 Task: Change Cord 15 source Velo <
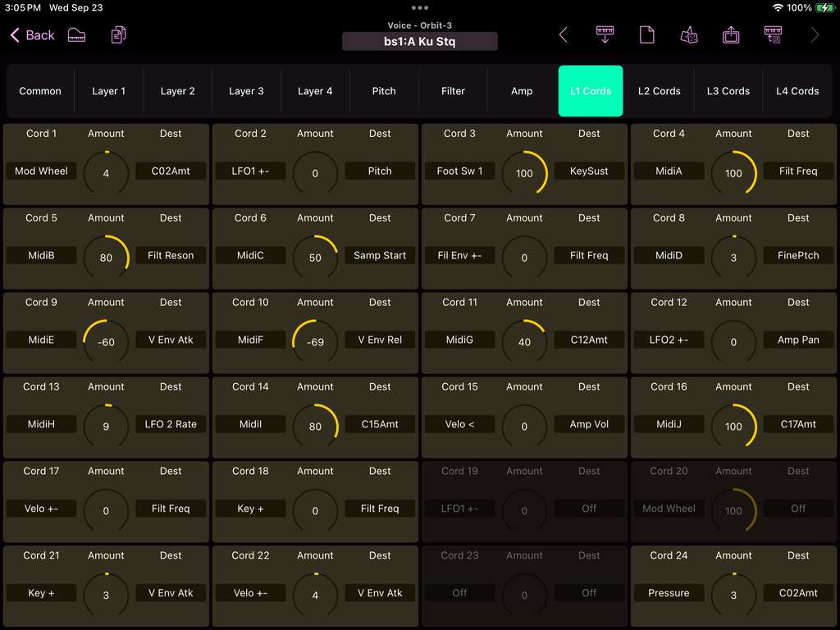click(x=459, y=424)
